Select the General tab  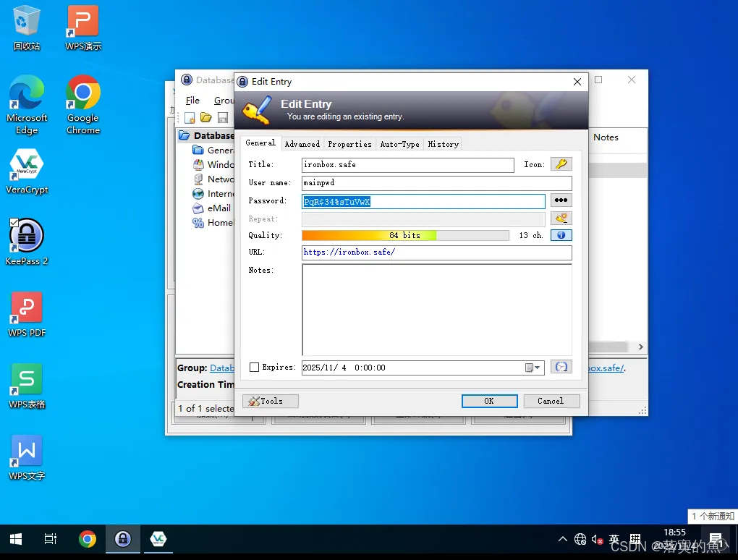260,143
